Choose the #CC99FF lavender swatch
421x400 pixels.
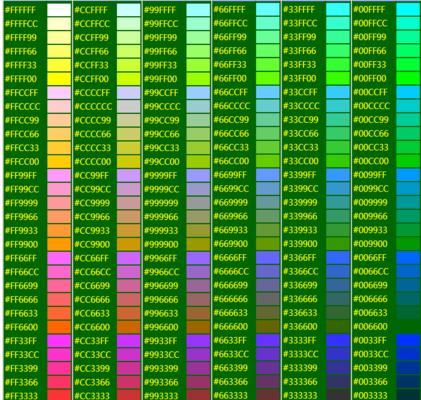tap(129, 176)
